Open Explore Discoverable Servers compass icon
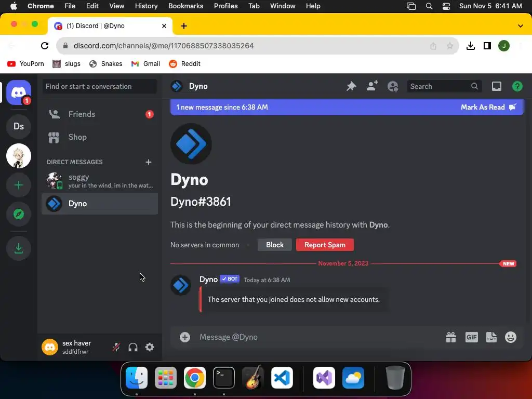Viewport: 532px width, 399px height. click(x=19, y=214)
